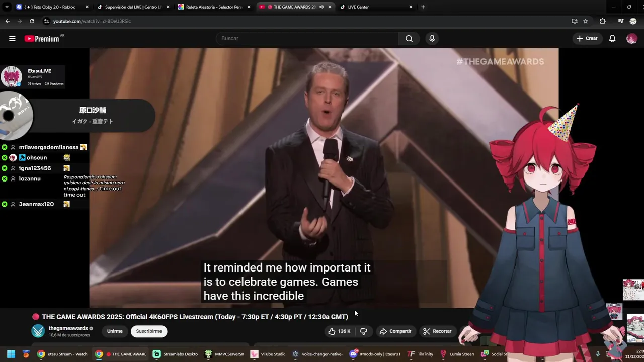Click EtasuLIVE profile avatar overlay
644x362 pixels.
pyautogui.click(x=11, y=77)
